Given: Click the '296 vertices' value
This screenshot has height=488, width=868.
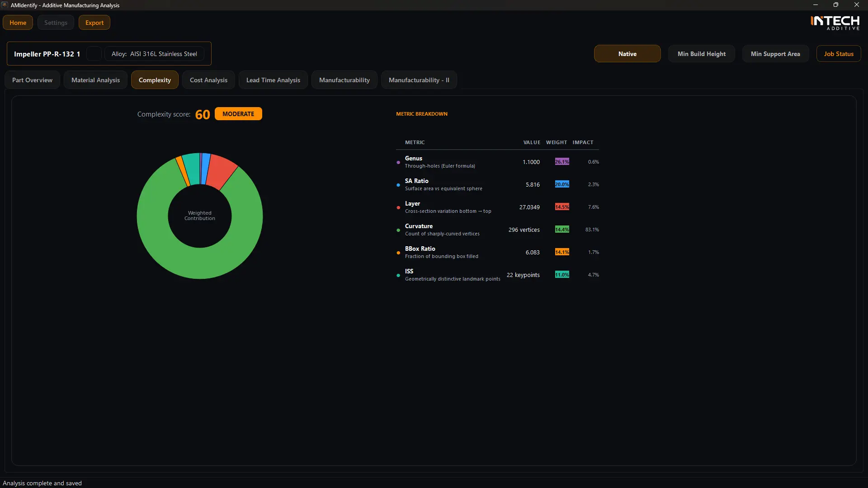Looking at the screenshot, I should click(524, 230).
